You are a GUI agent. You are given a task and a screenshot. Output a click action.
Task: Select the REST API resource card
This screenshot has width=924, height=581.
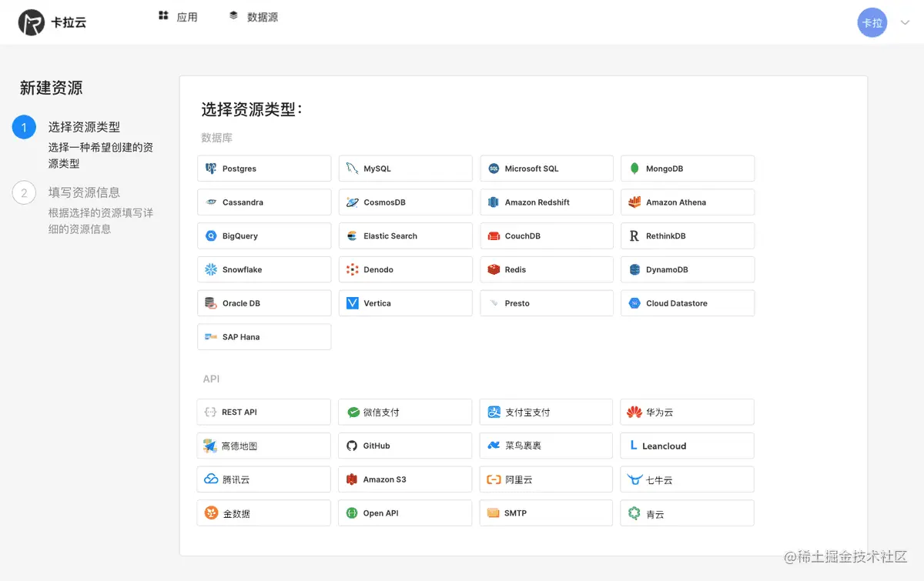click(263, 412)
